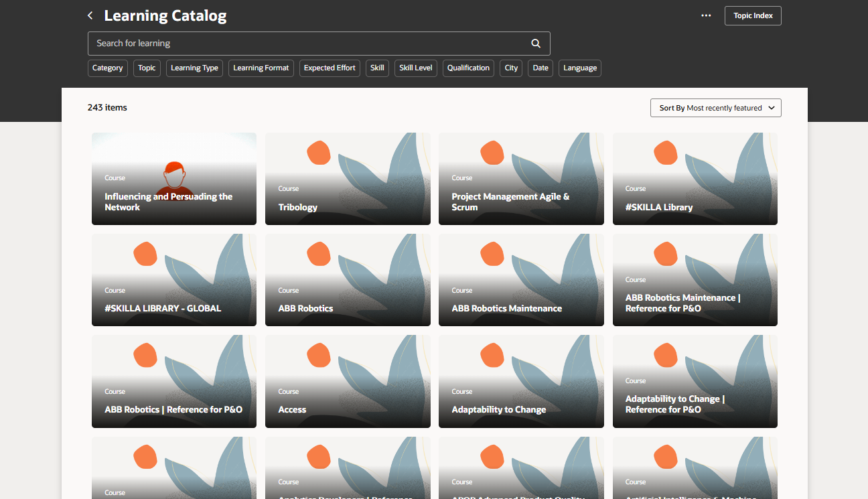The image size is (868, 499).
Task: Open the Influencing and Persuading the Network course
Action: (x=174, y=179)
